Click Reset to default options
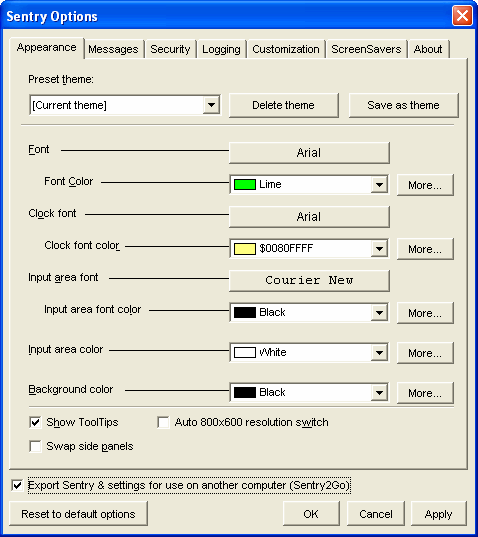 [78, 514]
